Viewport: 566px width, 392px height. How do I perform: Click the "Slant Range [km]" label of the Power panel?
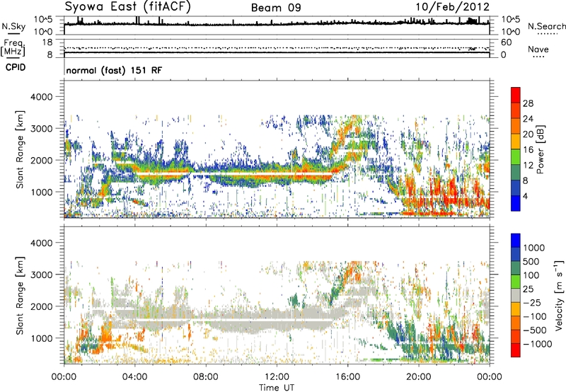(20, 149)
